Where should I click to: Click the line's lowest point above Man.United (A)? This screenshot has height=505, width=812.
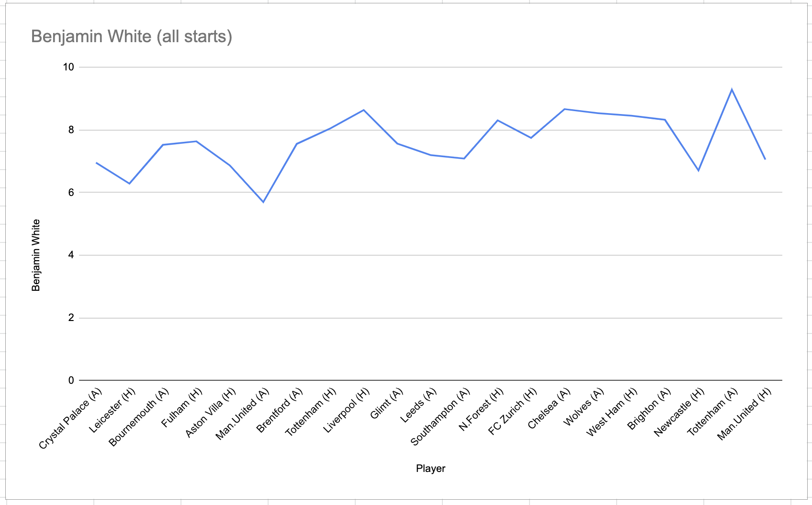coord(263,202)
